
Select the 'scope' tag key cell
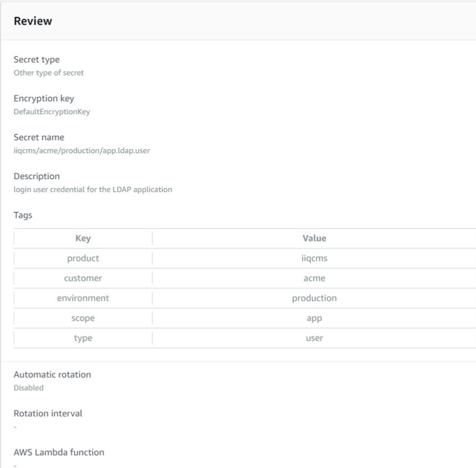click(x=83, y=318)
